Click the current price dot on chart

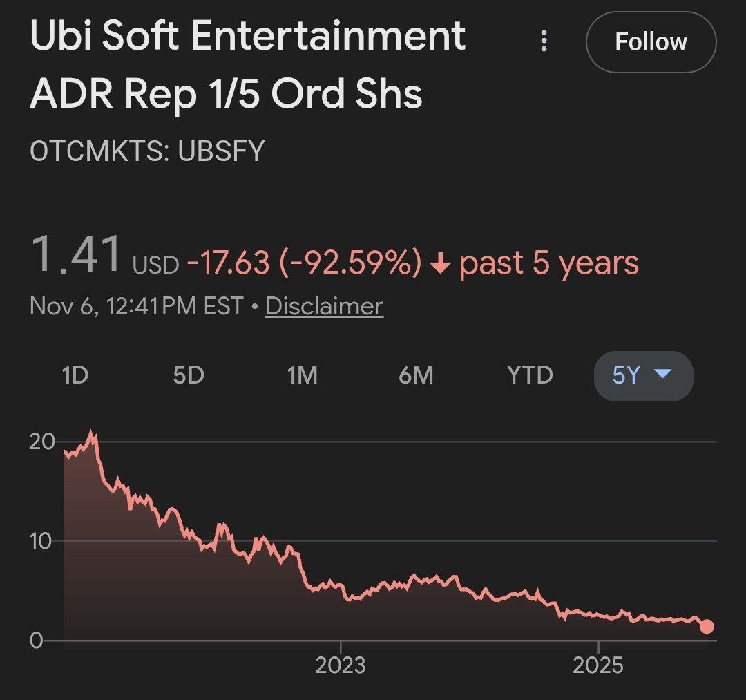point(707,627)
